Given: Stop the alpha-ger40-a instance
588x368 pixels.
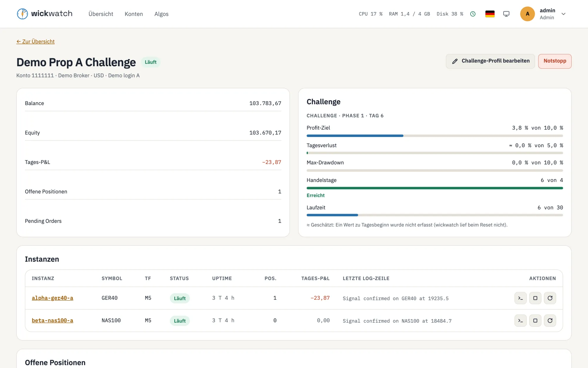Looking at the screenshot, I should click(x=535, y=298).
